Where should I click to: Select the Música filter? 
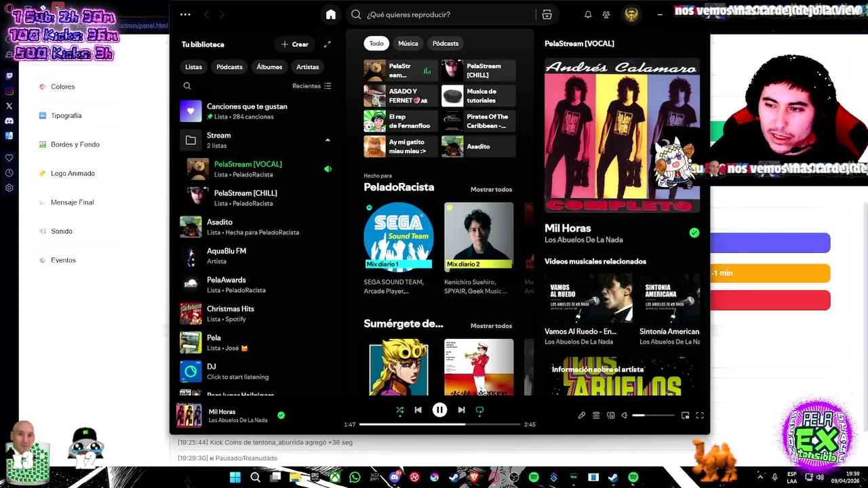[x=408, y=43]
